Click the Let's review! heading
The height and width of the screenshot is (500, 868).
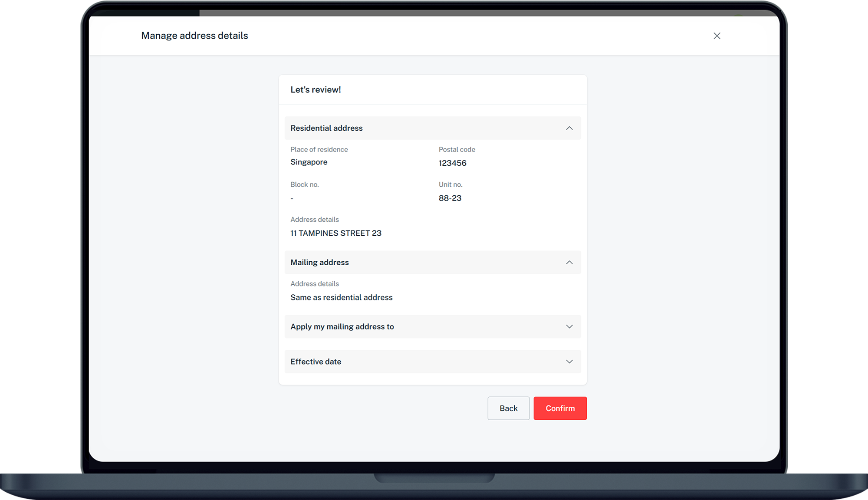tap(316, 90)
